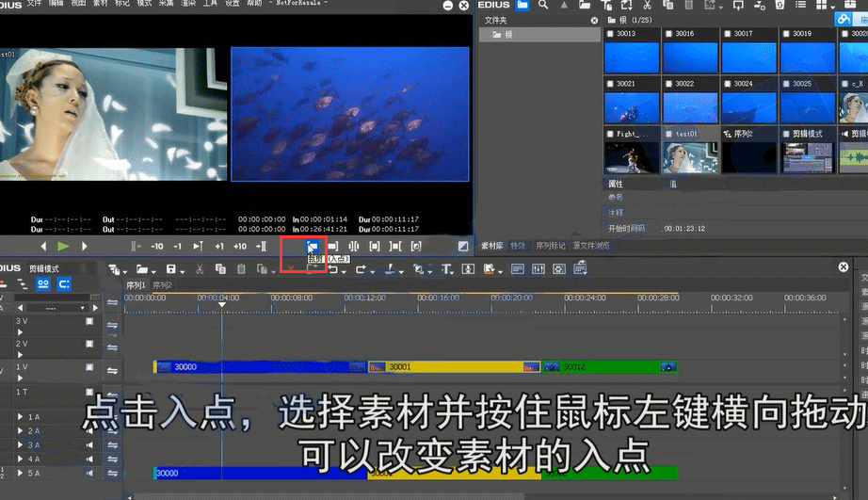Toggle video mute on 1 V track

coord(89,367)
